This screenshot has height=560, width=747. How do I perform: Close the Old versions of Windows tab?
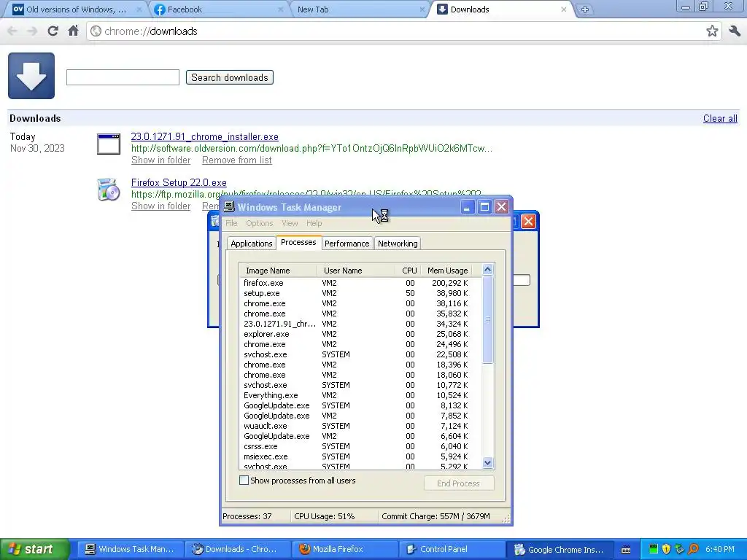coord(139,9)
